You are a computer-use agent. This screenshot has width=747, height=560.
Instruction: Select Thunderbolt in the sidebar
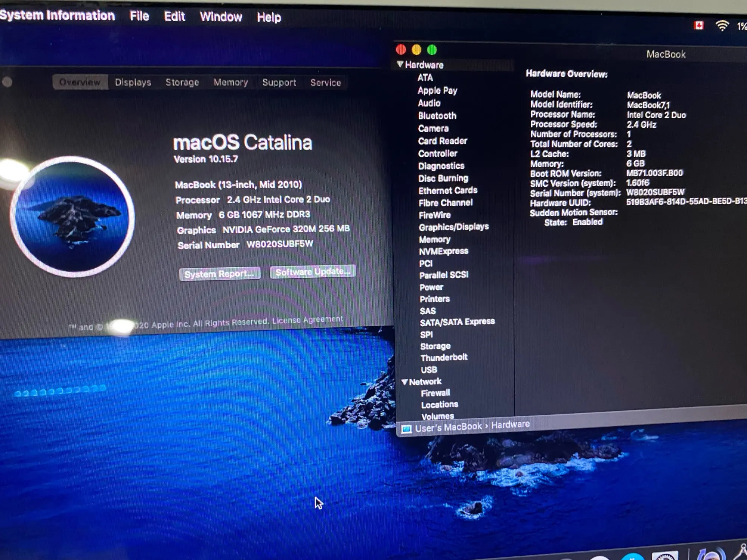click(444, 357)
